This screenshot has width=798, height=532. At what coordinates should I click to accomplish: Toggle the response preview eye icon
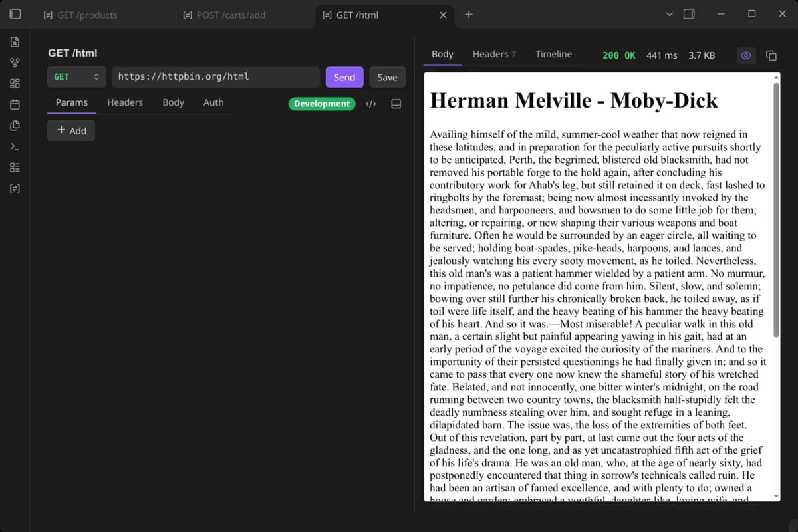(x=746, y=55)
